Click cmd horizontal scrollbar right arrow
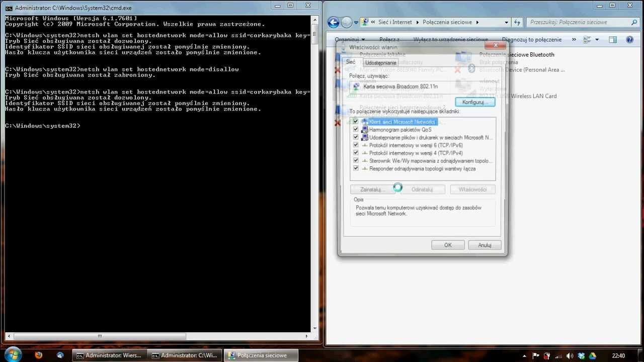Screen dimensions: 644x362 pos(307,336)
